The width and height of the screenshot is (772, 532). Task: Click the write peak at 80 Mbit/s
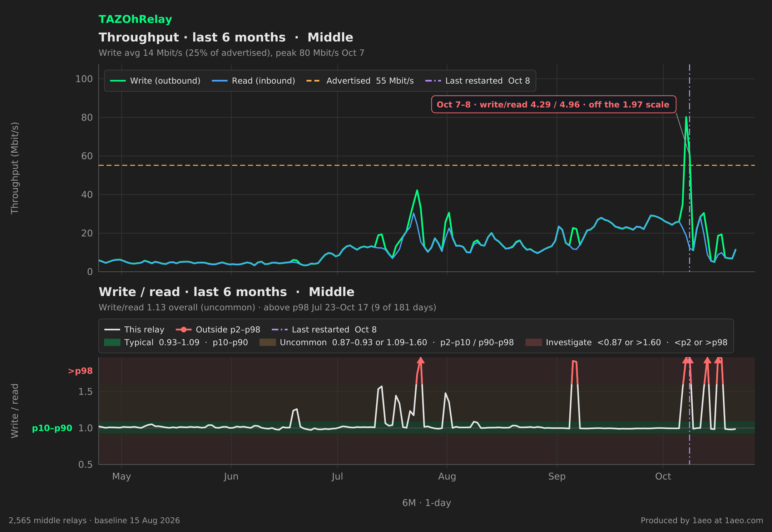click(x=686, y=117)
